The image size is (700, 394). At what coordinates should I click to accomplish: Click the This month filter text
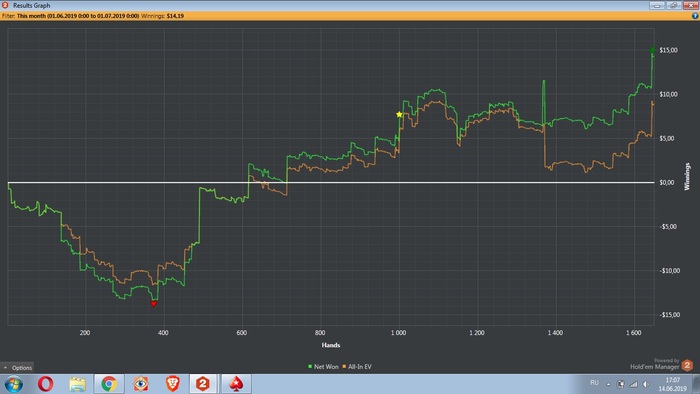pyautogui.click(x=78, y=16)
